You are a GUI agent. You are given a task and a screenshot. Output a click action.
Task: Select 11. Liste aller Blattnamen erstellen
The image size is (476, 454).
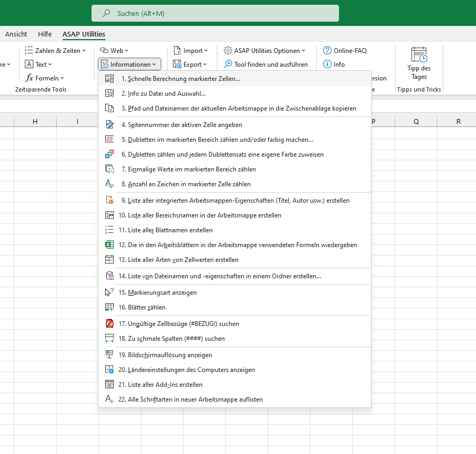point(235,230)
